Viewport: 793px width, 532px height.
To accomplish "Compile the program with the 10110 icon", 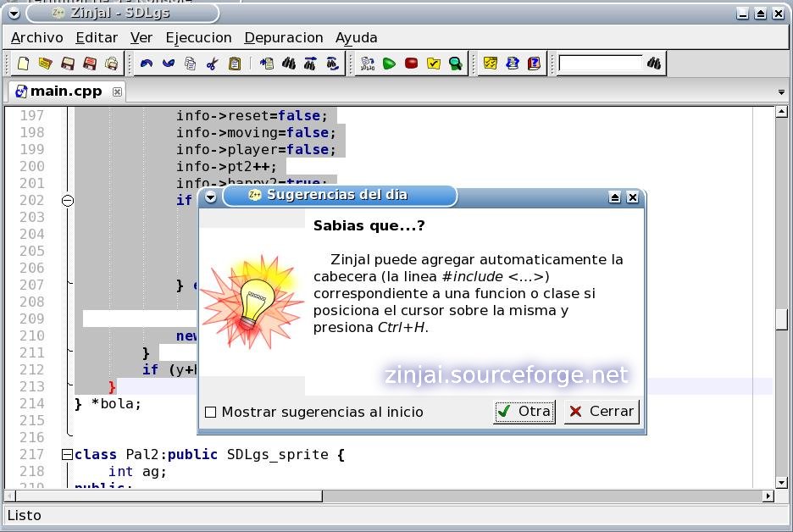I will pos(367,64).
